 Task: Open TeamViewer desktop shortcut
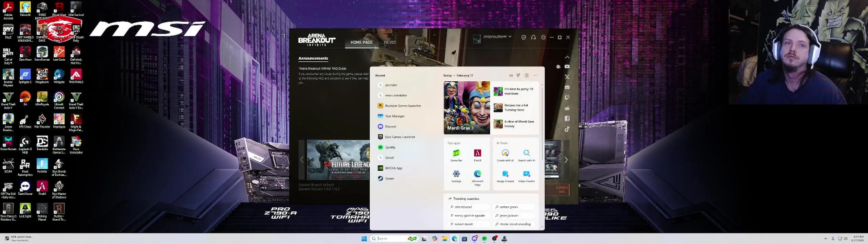(x=25, y=188)
